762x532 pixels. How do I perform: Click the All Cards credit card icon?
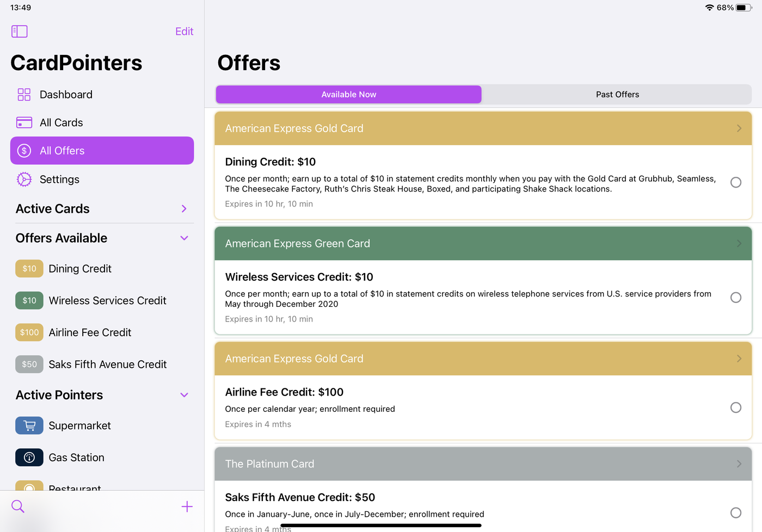click(x=24, y=122)
